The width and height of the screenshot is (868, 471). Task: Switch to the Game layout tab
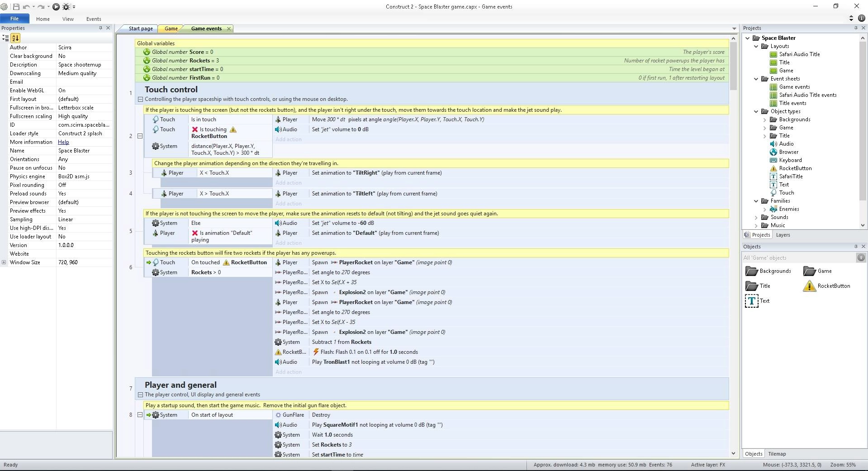pos(171,29)
